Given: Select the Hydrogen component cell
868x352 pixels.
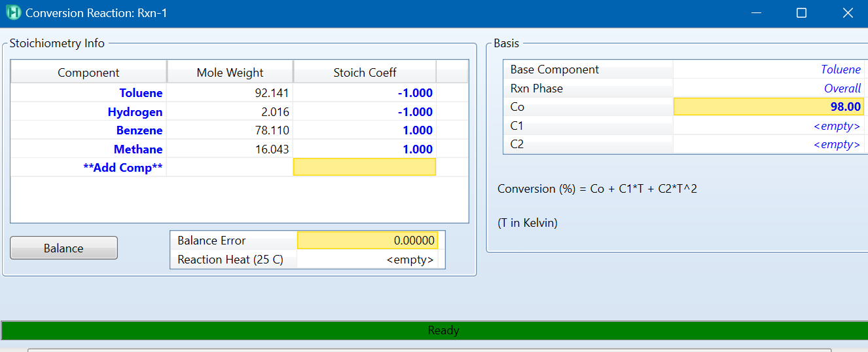Looking at the screenshot, I should 89,112.
